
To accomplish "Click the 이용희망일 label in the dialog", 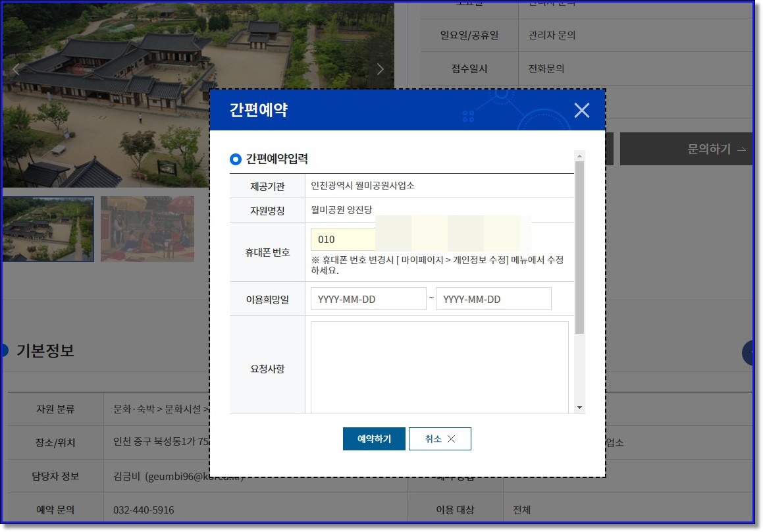I will (x=267, y=300).
